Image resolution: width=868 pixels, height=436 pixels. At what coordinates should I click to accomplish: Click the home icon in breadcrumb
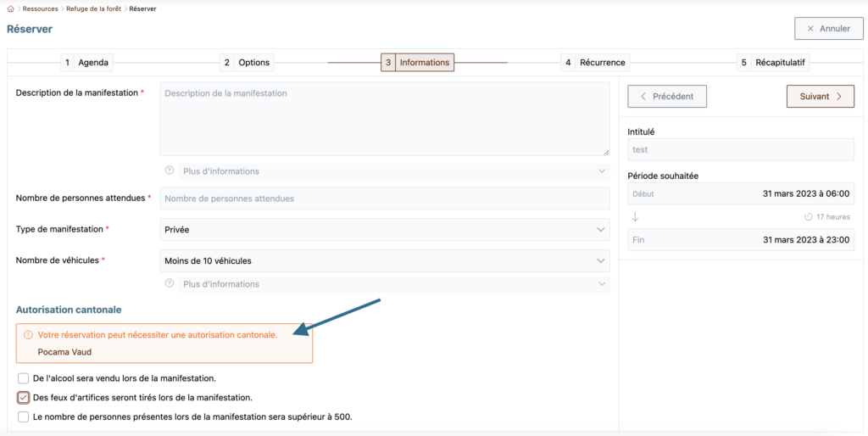click(x=10, y=8)
